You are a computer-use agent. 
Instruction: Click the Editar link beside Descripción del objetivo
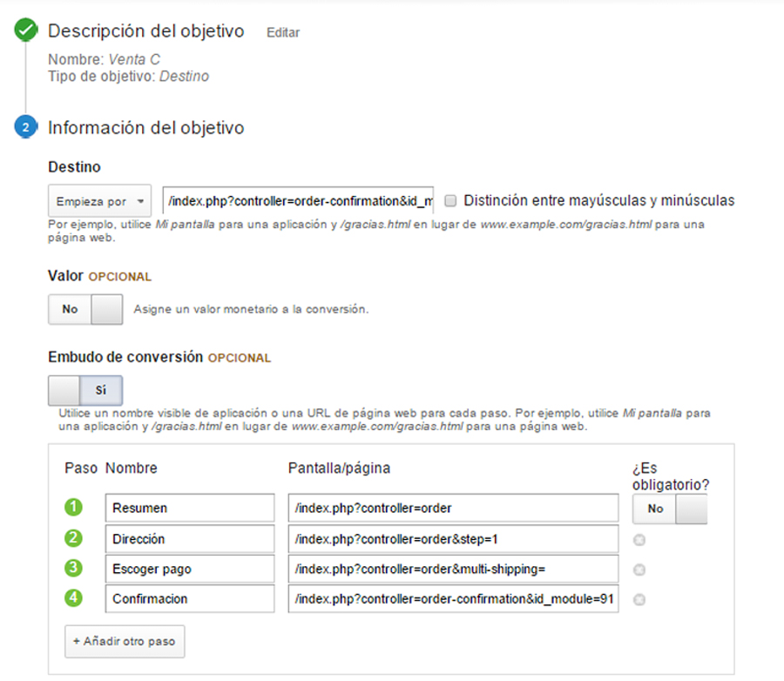click(283, 32)
